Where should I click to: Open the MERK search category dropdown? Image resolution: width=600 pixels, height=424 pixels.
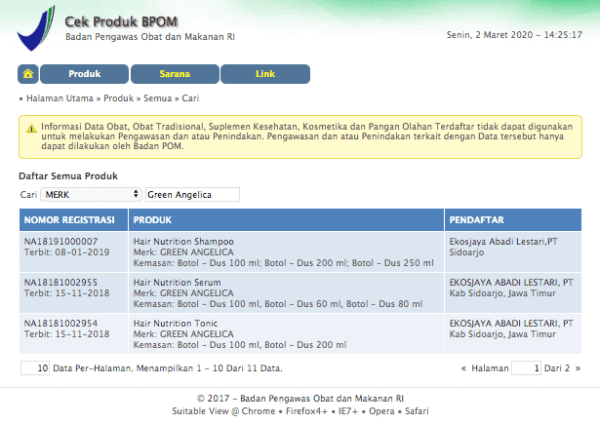[91, 194]
